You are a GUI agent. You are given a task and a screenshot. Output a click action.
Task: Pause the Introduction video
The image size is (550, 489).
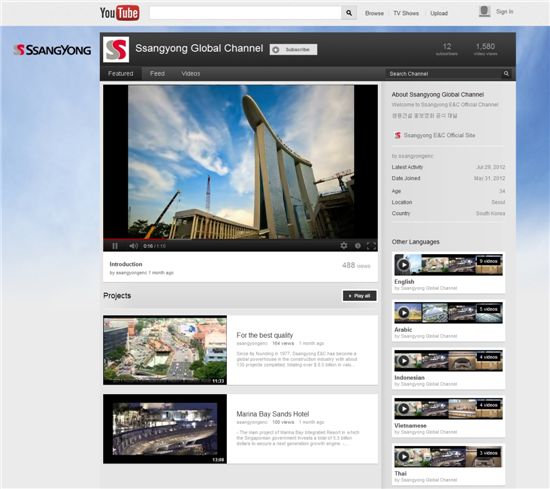tap(115, 246)
